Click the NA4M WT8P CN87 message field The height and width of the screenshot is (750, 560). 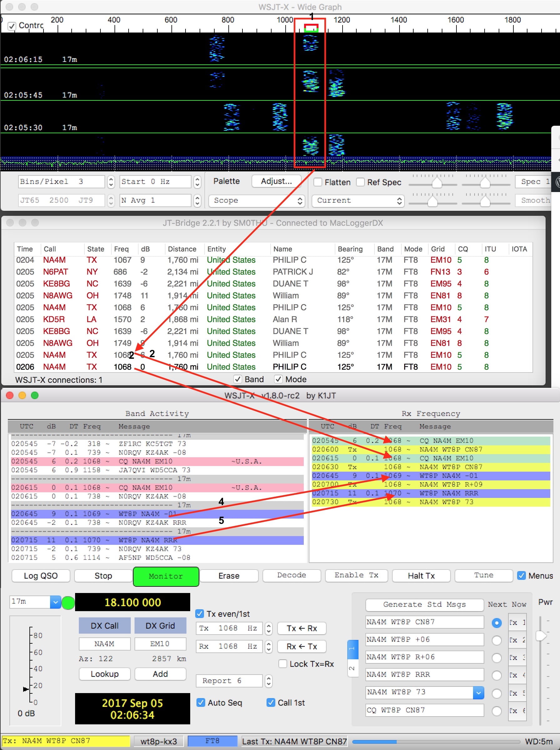pos(425,622)
